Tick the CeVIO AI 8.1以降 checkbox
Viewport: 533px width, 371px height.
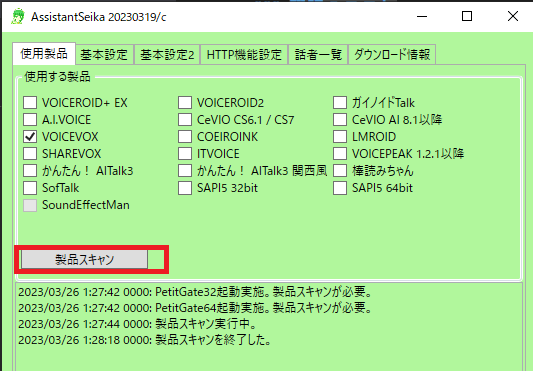(340, 119)
